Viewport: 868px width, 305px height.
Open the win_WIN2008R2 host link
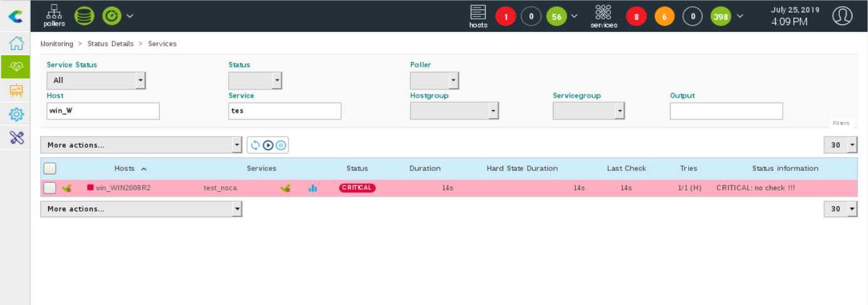[x=123, y=188]
